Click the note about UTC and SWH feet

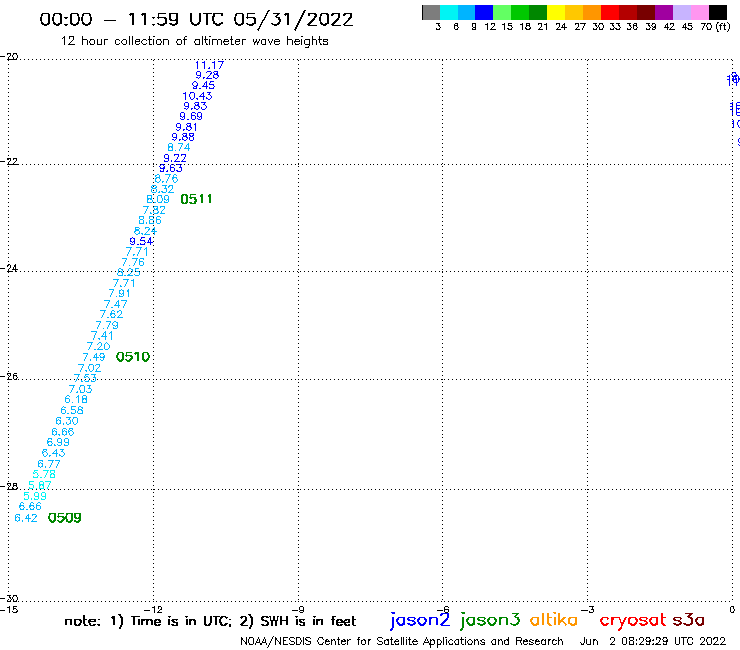(x=210, y=621)
